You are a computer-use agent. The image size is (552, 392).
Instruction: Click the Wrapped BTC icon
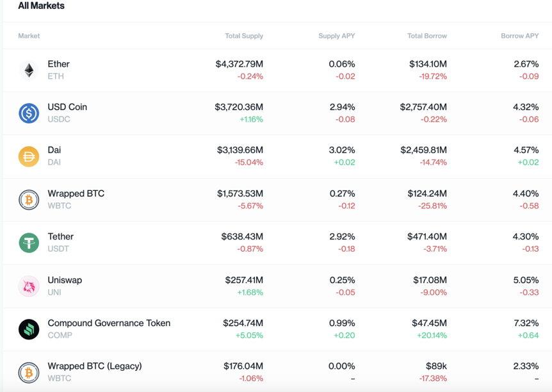click(x=29, y=200)
